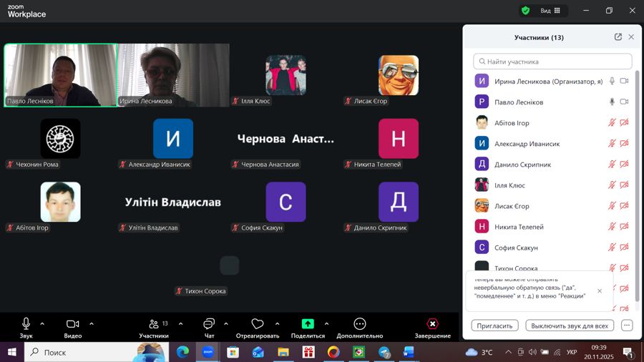Expand audio options arrow next to Звук
This screenshot has height=362, width=644.
42,323
